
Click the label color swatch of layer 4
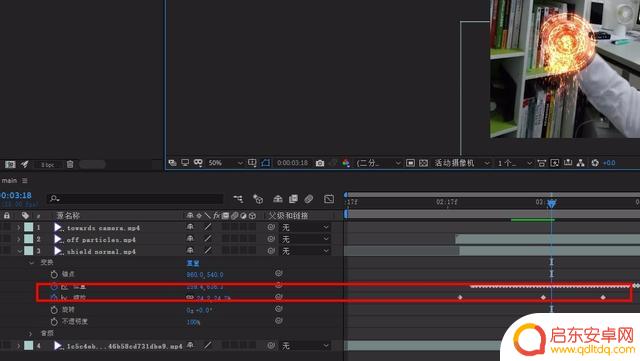(x=29, y=345)
